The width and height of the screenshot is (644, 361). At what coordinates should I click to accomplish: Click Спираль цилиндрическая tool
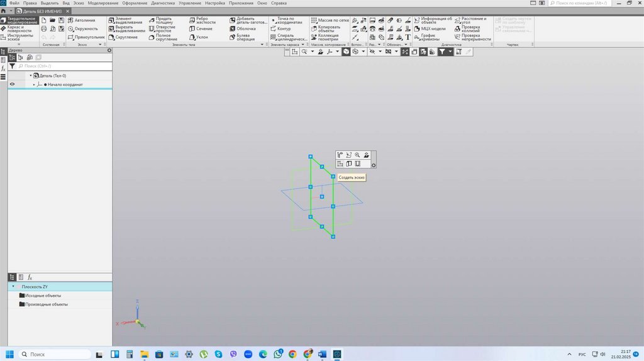click(x=289, y=37)
